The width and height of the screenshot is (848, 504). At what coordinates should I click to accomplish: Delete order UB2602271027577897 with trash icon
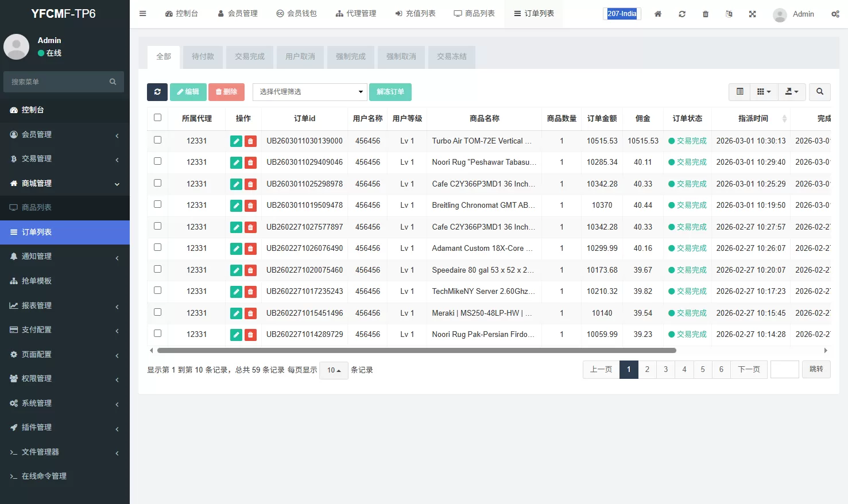click(x=250, y=226)
